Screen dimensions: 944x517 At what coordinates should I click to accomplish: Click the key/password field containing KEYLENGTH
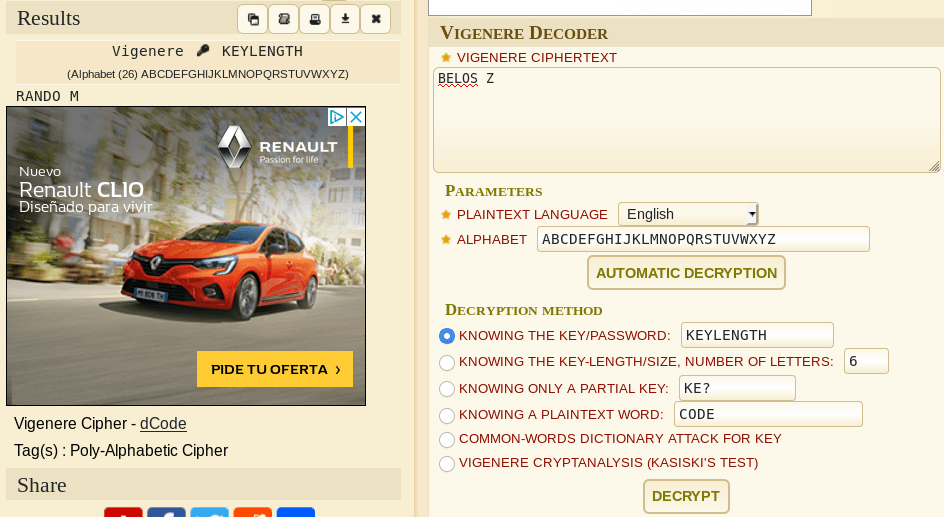pyautogui.click(x=757, y=335)
